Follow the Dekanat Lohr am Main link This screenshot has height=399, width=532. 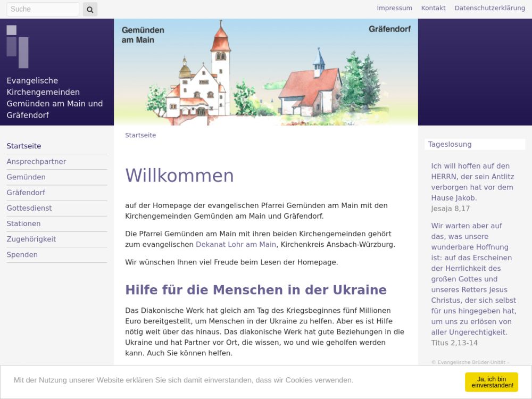pos(236,244)
